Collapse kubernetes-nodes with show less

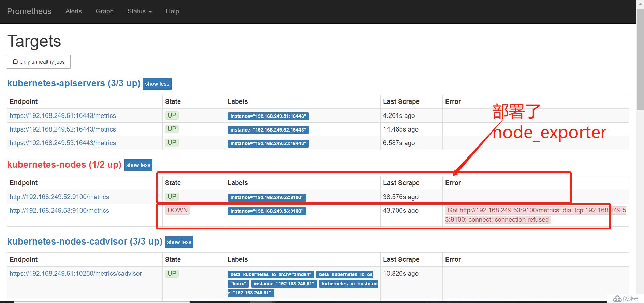pyautogui.click(x=138, y=165)
